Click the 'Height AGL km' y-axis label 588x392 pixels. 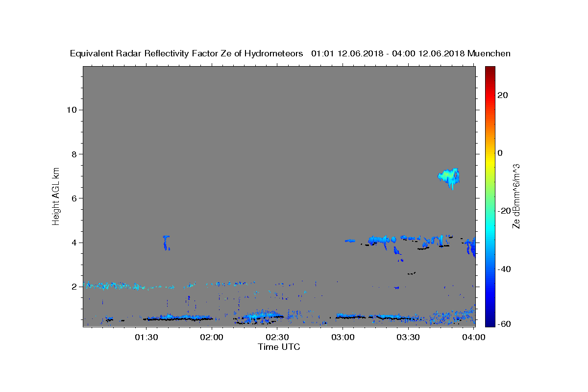[56, 196]
